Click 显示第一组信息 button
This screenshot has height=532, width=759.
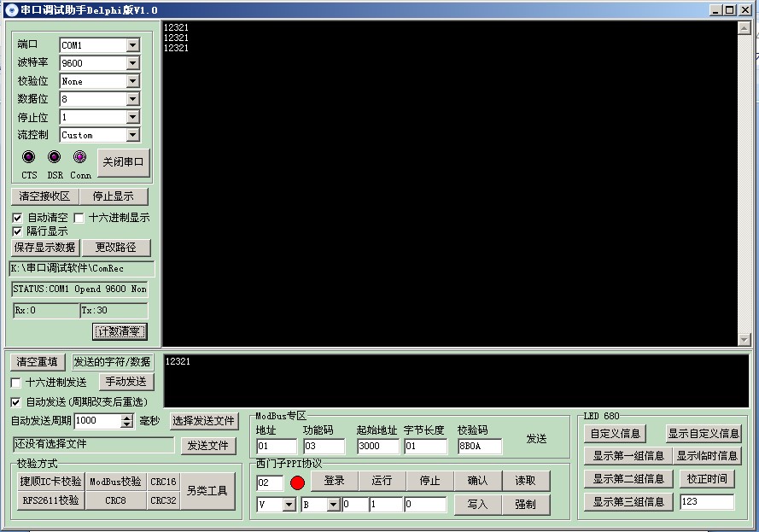(628, 456)
